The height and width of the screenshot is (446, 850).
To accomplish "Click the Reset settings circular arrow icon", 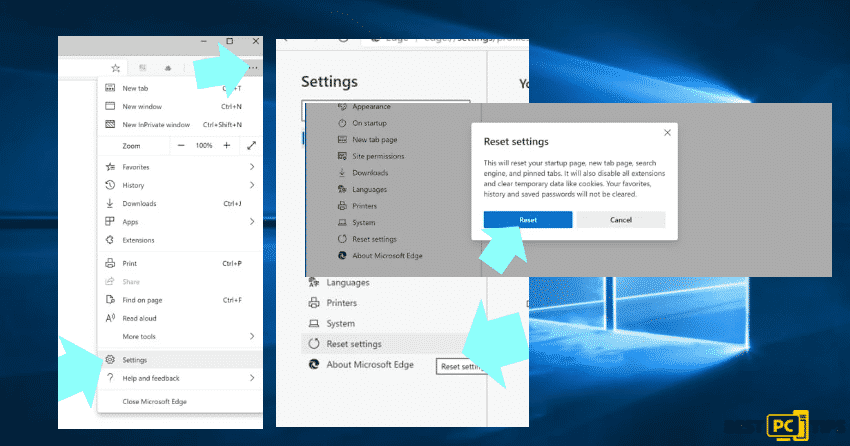I will click(314, 344).
